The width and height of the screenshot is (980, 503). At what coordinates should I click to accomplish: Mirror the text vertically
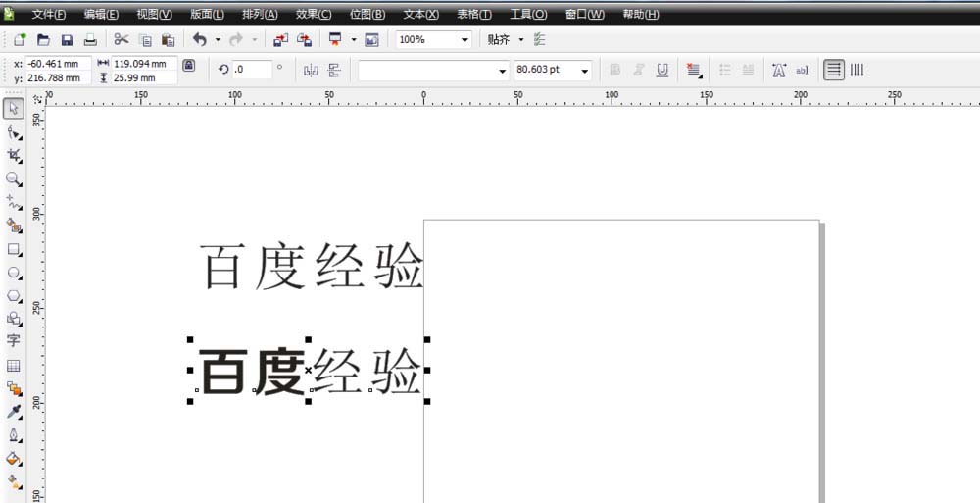(x=334, y=70)
